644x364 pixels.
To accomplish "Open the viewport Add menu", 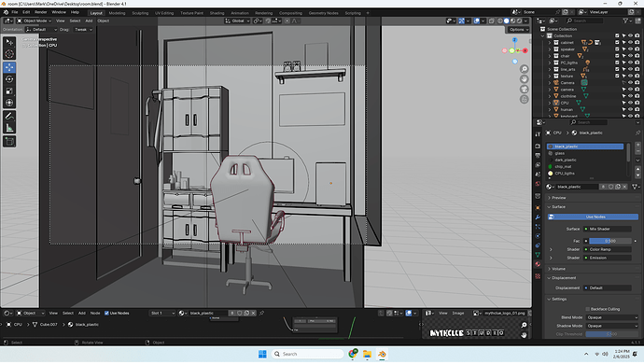I will tap(89, 21).
